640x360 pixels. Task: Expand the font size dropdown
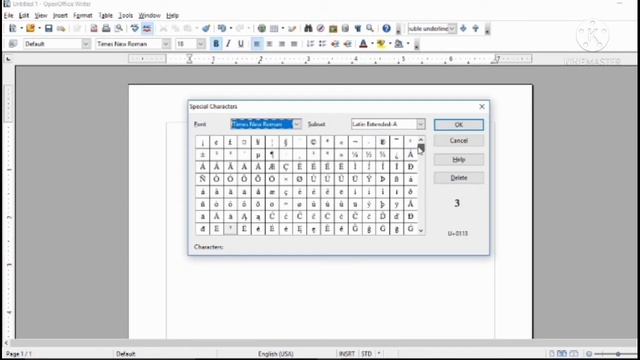coord(200,44)
